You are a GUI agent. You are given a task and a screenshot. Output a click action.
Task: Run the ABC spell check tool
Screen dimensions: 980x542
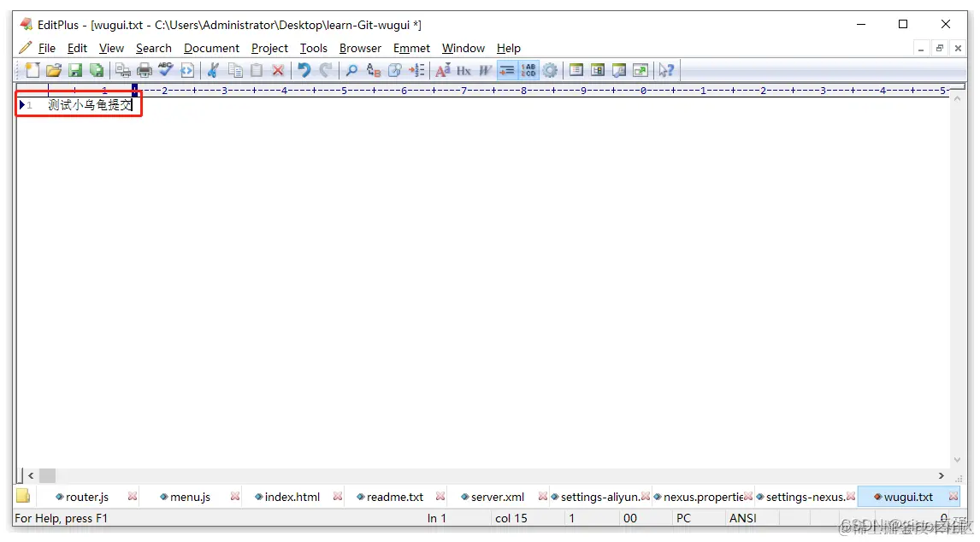pos(166,70)
